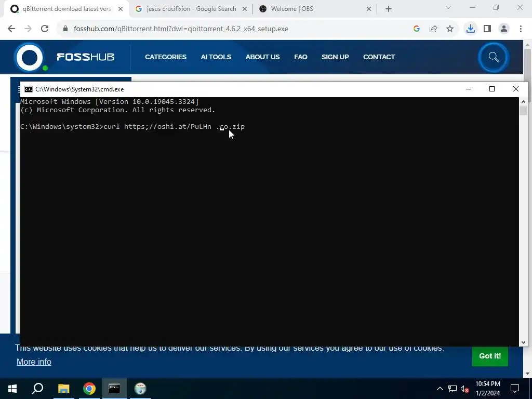Viewport: 532px width, 399px height.
Task: Click cmd scrollbar up arrow
Action: tap(523, 102)
